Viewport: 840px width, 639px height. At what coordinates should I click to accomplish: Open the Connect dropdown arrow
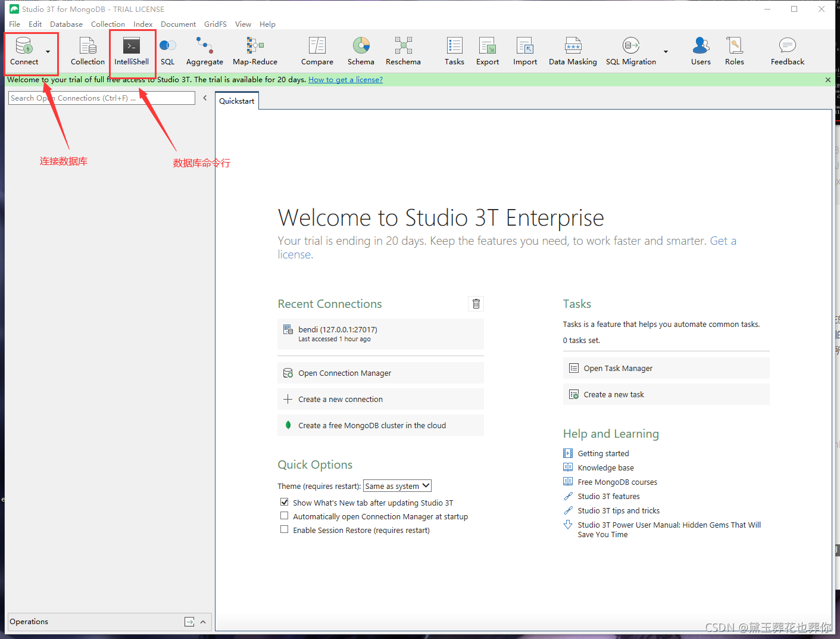[x=48, y=52]
